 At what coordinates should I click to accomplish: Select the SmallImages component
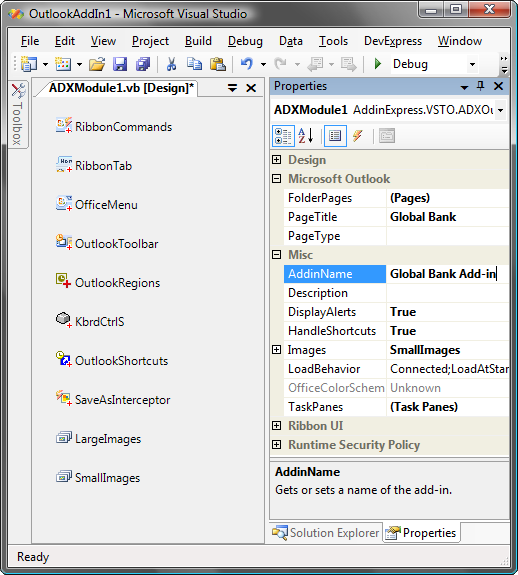[98, 477]
